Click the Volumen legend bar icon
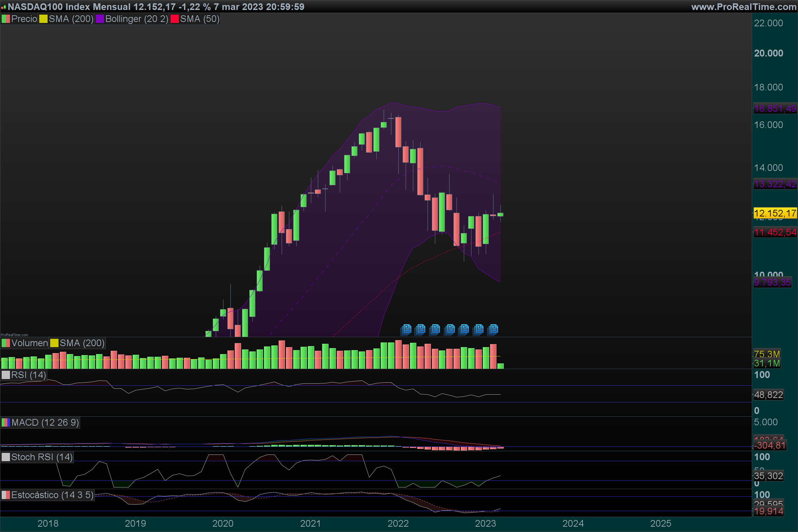This screenshot has height=532, width=798. pos(6,343)
